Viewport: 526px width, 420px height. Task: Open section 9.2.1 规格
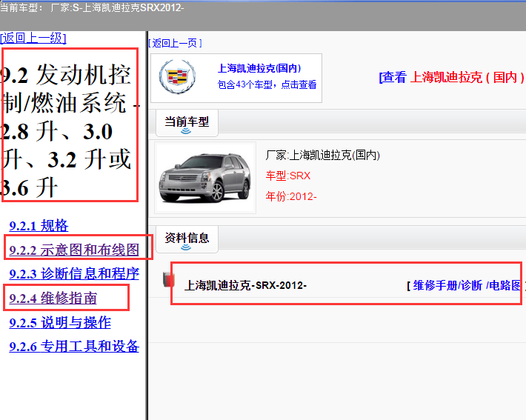pyautogui.click(x=39, y=226)
